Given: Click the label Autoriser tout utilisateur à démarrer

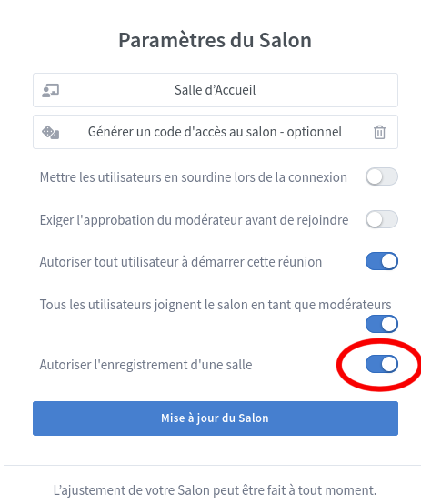Looking at the screenshot, I should coord(181,262).
